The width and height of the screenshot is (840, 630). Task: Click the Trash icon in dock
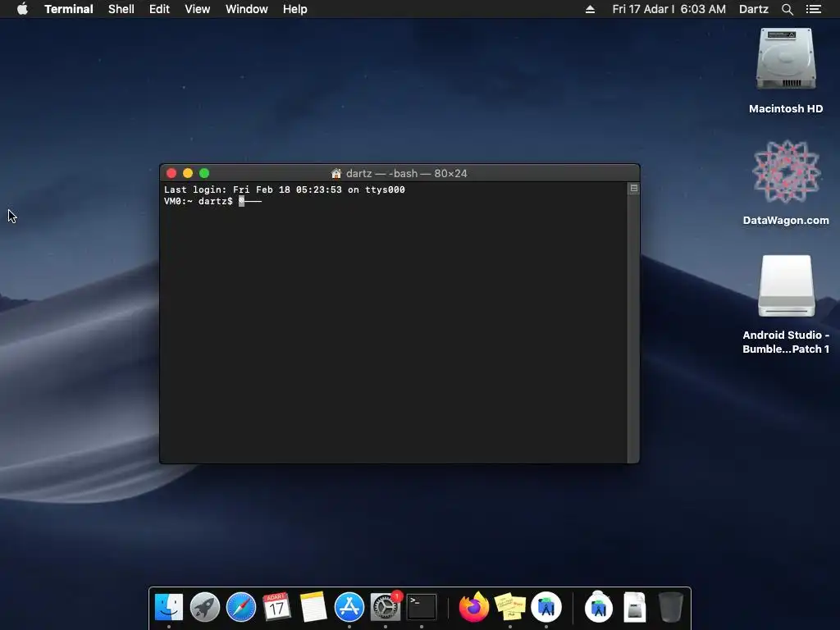[671, 607]
